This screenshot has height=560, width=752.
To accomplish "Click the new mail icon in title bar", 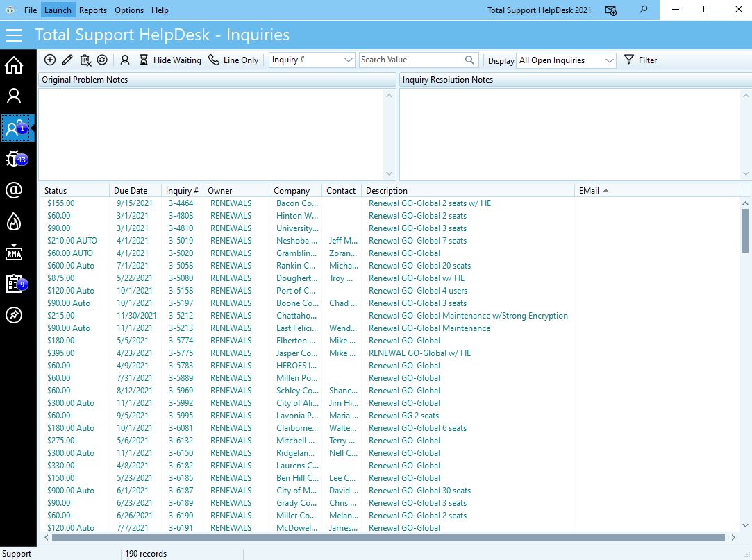I will click(610, 10).
